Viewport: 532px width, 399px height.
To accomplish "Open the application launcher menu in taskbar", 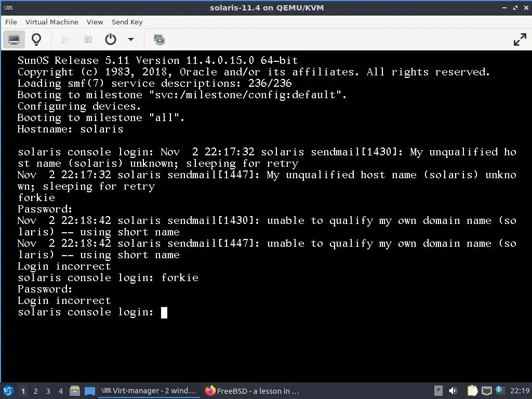I will pyautogui.click(x=8, y=391).
